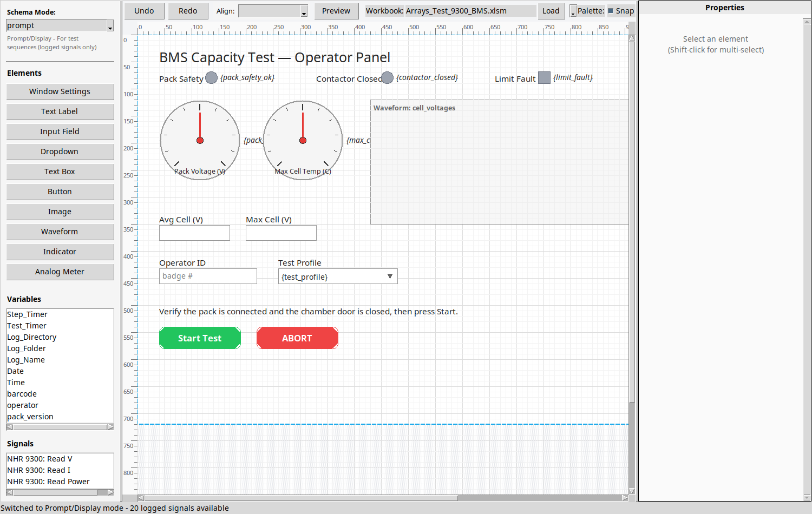Select Log_Folder variable
Screen dimensions: 812x514
coord(60,348)
